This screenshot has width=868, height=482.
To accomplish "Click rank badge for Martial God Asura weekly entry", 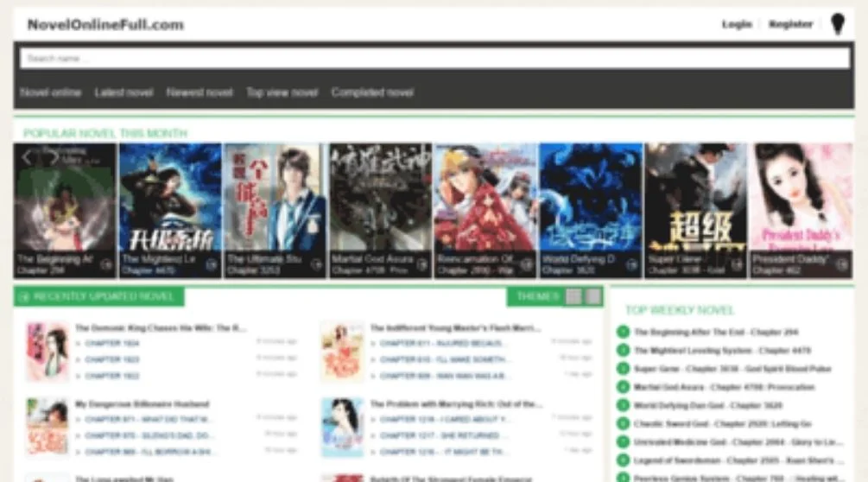I will [x=623, y=387].
